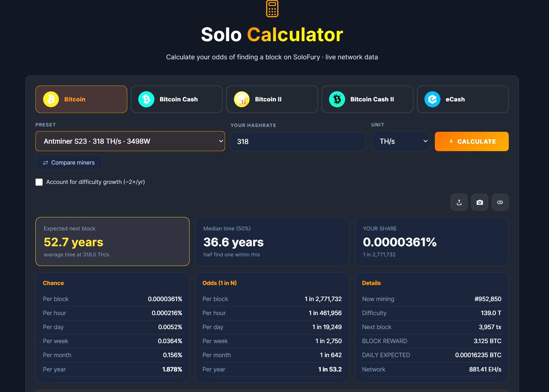
Task: Click the Chance per year value 1.878%
Action: click(172, 369)
